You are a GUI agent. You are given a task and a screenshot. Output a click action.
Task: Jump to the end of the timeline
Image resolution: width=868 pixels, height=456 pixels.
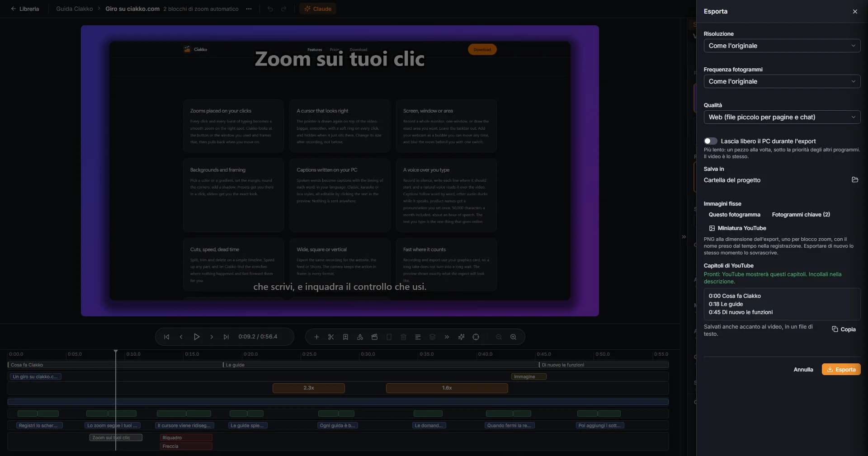coord(226,337)
